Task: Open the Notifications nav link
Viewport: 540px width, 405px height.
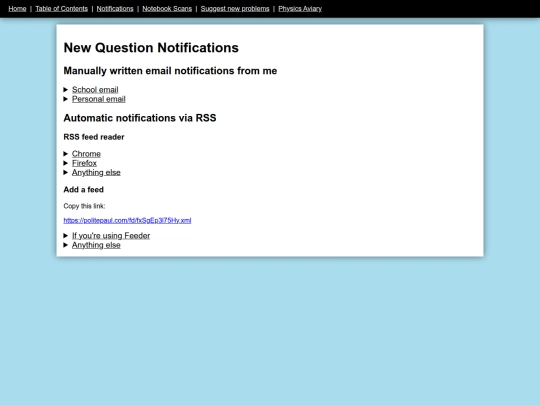Action: [115, 9]
